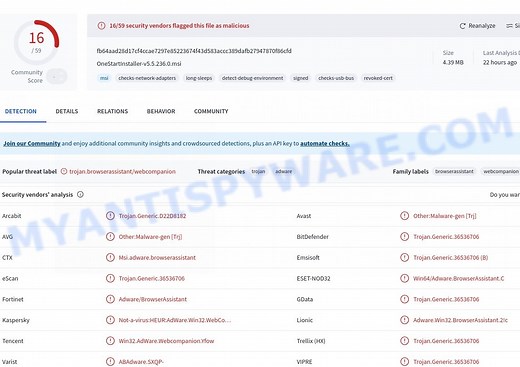Click the adware threat category chip
The height and width of the screenshot is (367, 520).
(284, 172)
